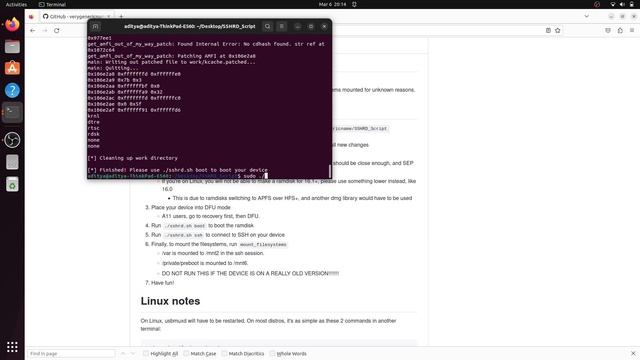Viewport: 640px width, 360px height.
Task: Open the volume tray icon
Action: coord(622,4)
